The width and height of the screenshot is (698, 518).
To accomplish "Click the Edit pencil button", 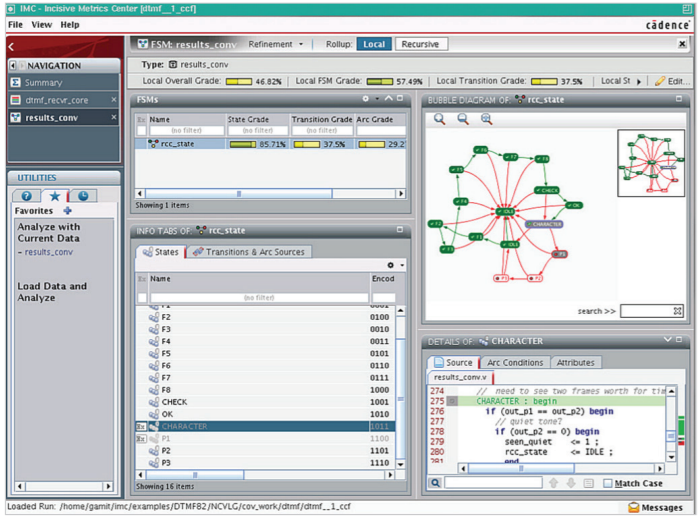I will coord(672,81).
